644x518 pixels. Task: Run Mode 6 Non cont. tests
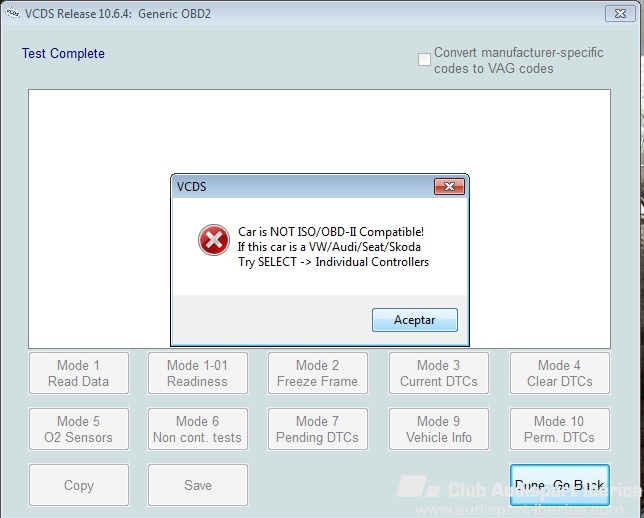[x=198, y=429]
